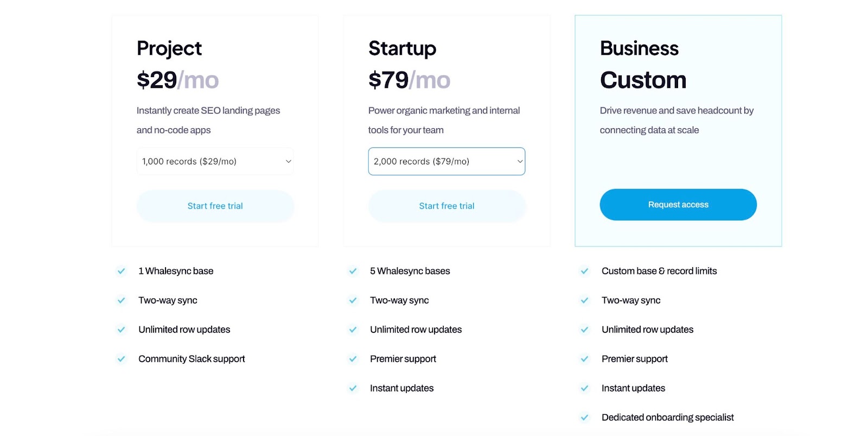The height and width of the screenshot is (436, 868).
Task: Click the checkmark beside Premier support under Business
Action: click(585, 359)
